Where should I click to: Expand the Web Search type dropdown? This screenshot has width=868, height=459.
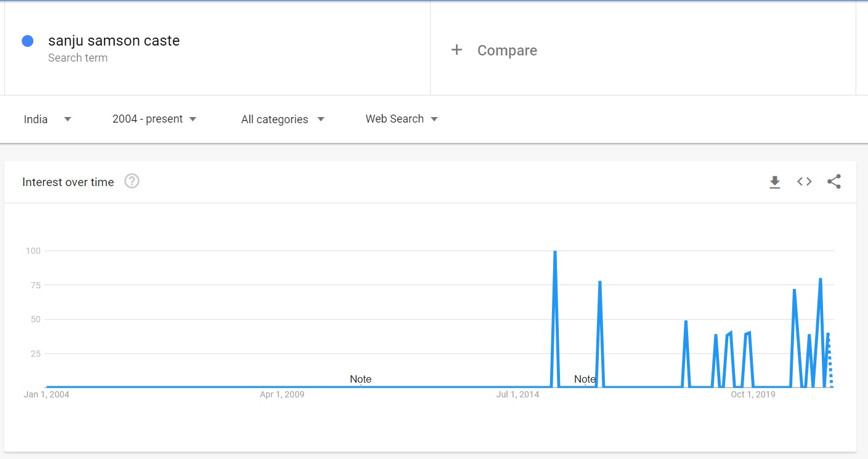(401, 119)
